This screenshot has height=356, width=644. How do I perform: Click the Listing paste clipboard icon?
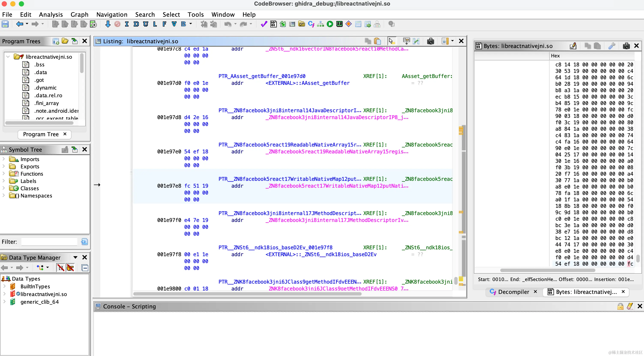[x=377, y=41]
